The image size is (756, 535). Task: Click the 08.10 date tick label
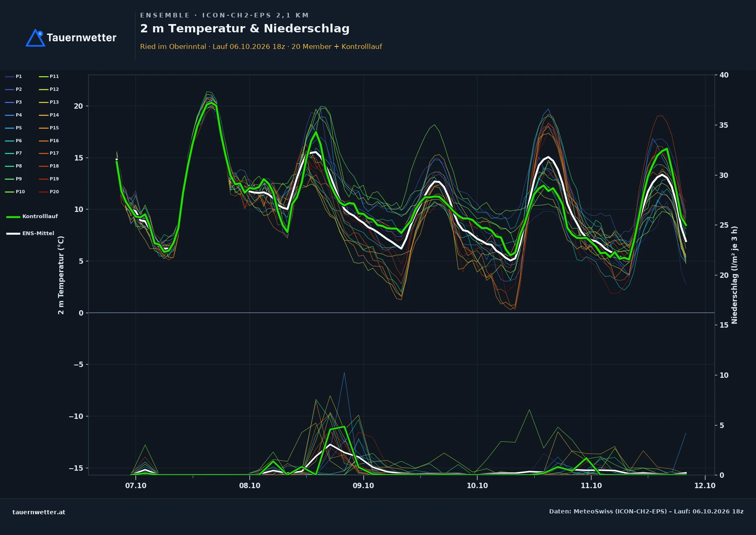tap(250, 486)
